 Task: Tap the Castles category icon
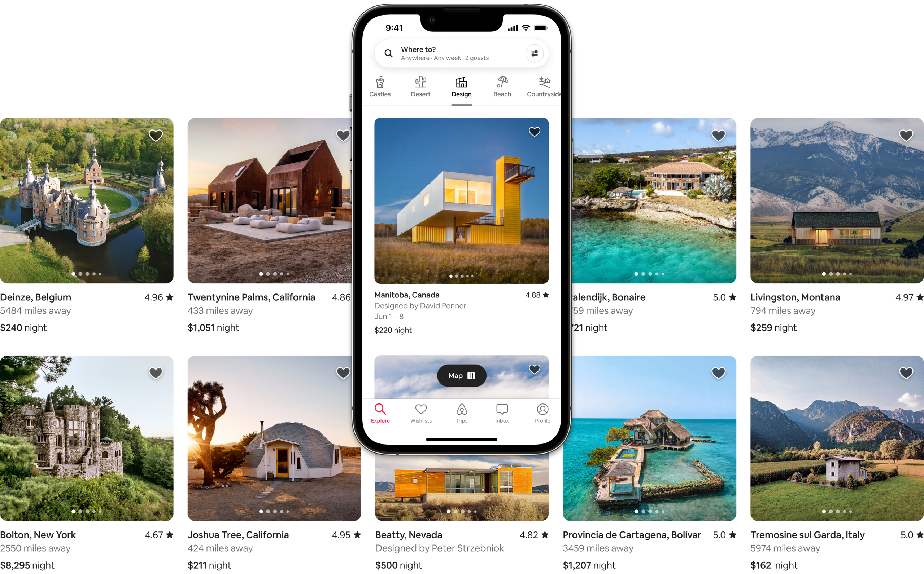point(380,85)
